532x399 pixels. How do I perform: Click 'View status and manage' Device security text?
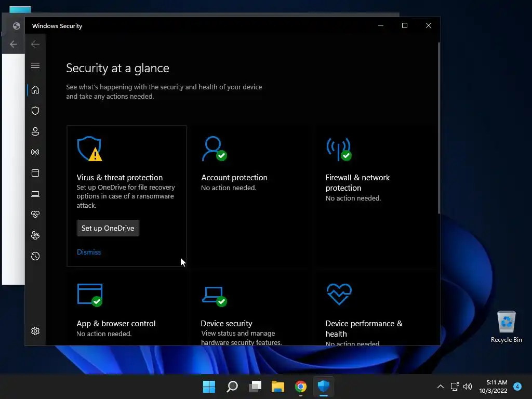click(238, 333)
